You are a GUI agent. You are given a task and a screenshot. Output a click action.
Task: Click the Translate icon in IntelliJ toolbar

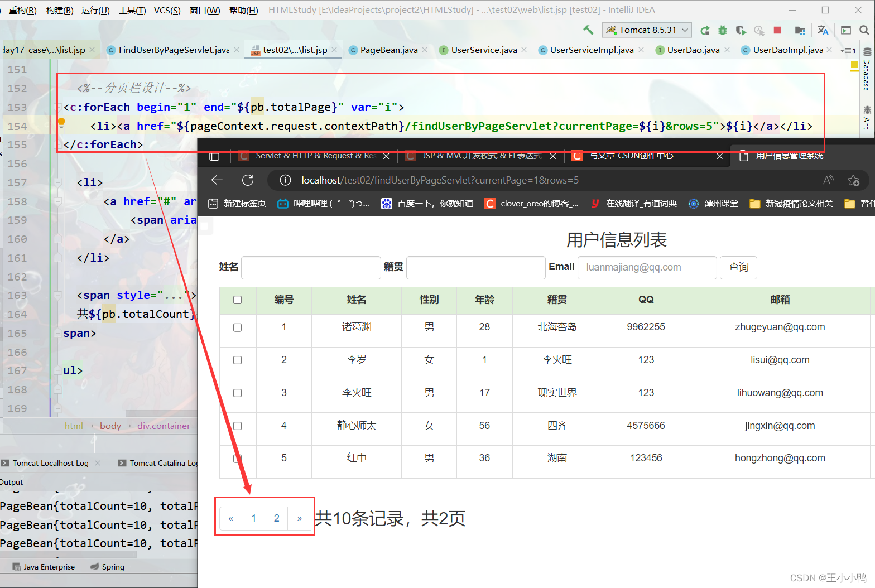823,30
